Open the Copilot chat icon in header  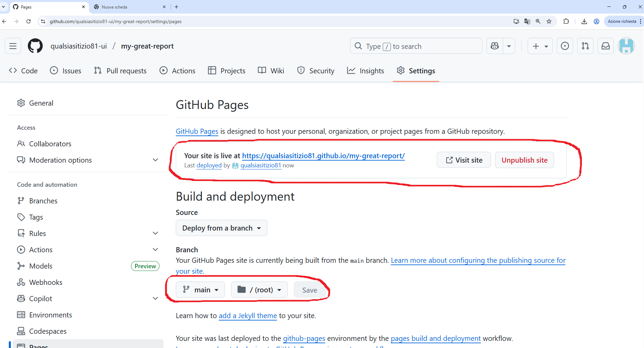495,46
